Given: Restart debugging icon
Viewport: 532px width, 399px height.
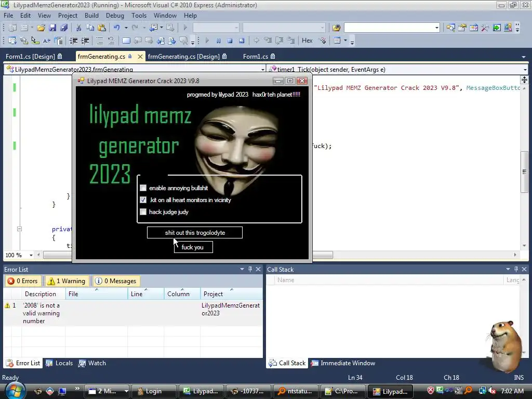Looking at the screenshot, I should tap(241, 41).
